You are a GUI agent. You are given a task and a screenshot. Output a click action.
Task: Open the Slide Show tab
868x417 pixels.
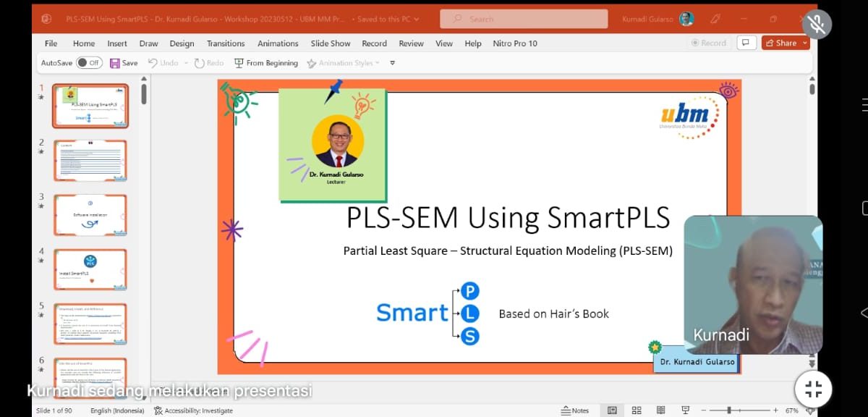tap(331, 43)
